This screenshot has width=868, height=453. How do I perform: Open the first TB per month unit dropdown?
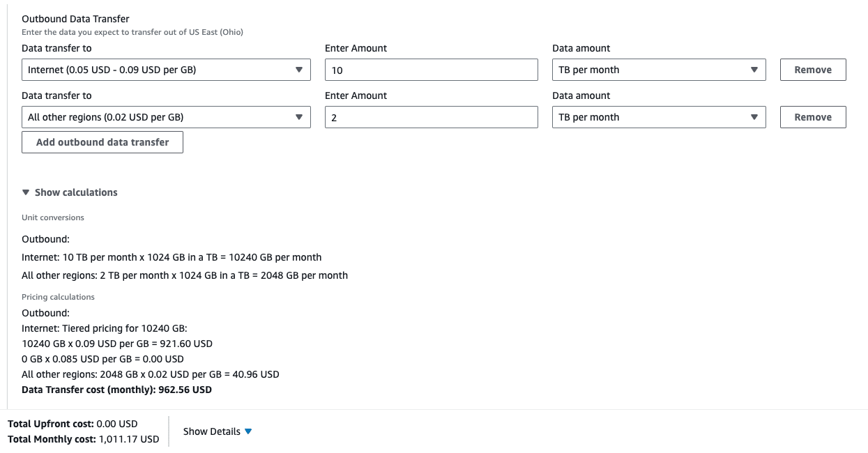tap(658, 70)
